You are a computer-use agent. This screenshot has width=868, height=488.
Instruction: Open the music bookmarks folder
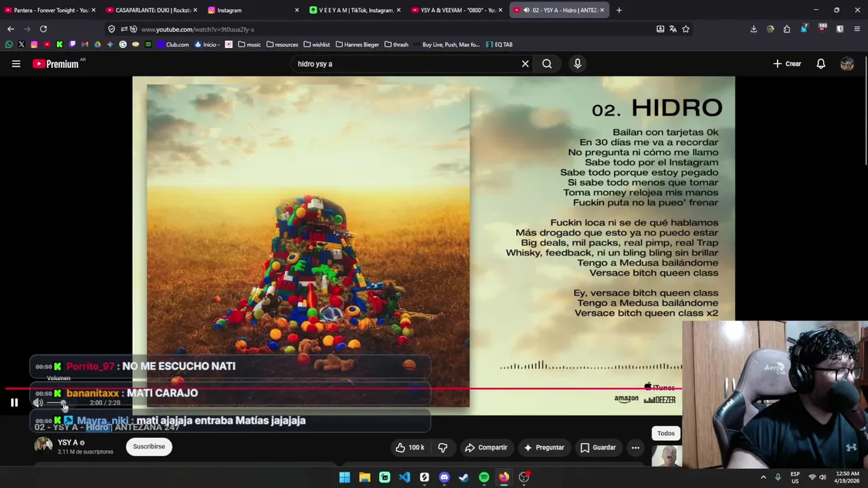pos(249,45)
